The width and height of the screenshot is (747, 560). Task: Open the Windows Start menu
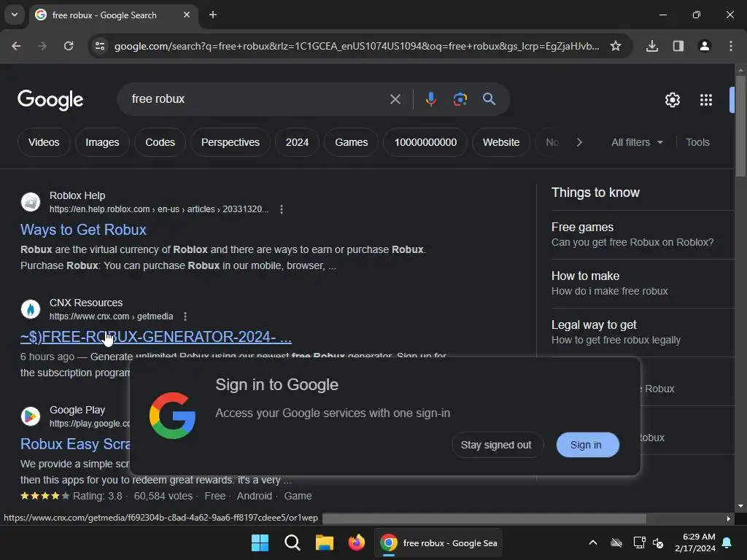(x=260, y=542)
